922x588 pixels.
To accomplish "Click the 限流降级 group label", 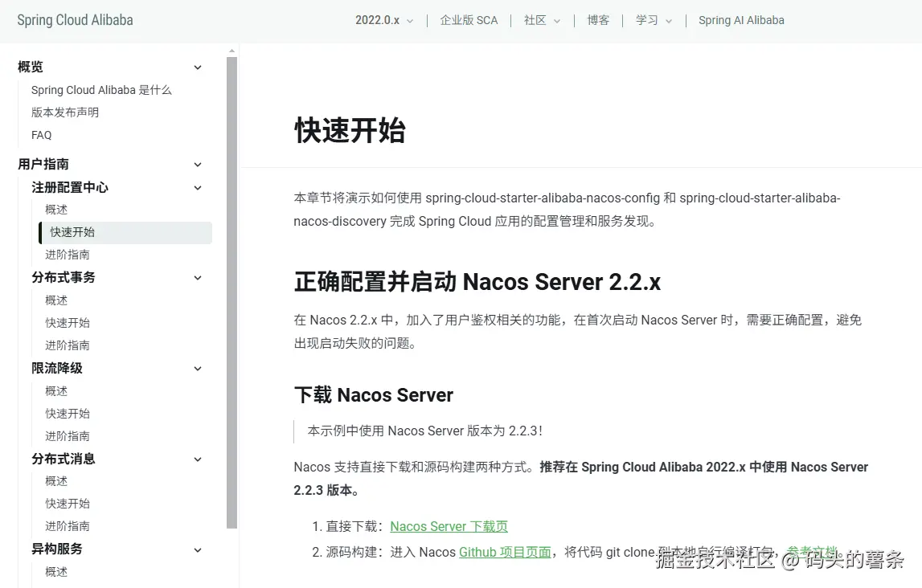I will coord(57,369).
